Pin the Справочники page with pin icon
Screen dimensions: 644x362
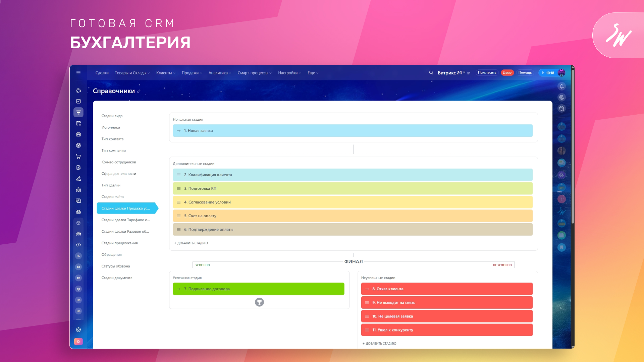click(139, 91)
